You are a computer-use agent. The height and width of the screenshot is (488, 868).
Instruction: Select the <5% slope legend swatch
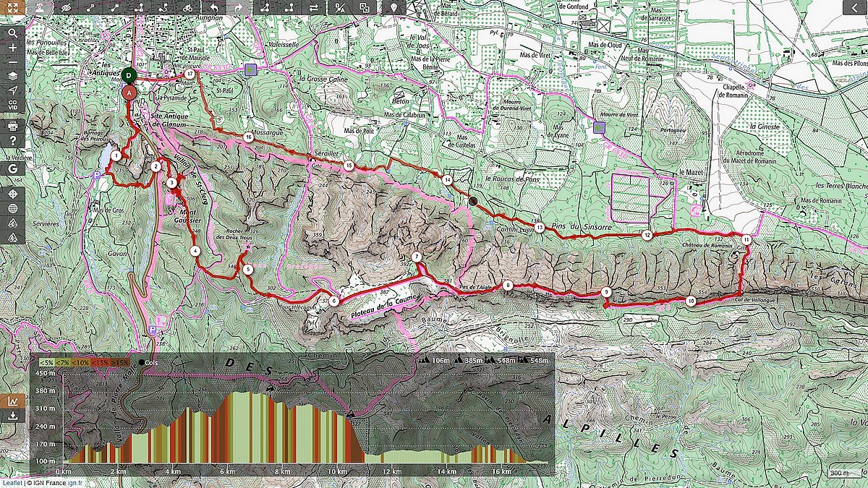[x=46, y=362]
